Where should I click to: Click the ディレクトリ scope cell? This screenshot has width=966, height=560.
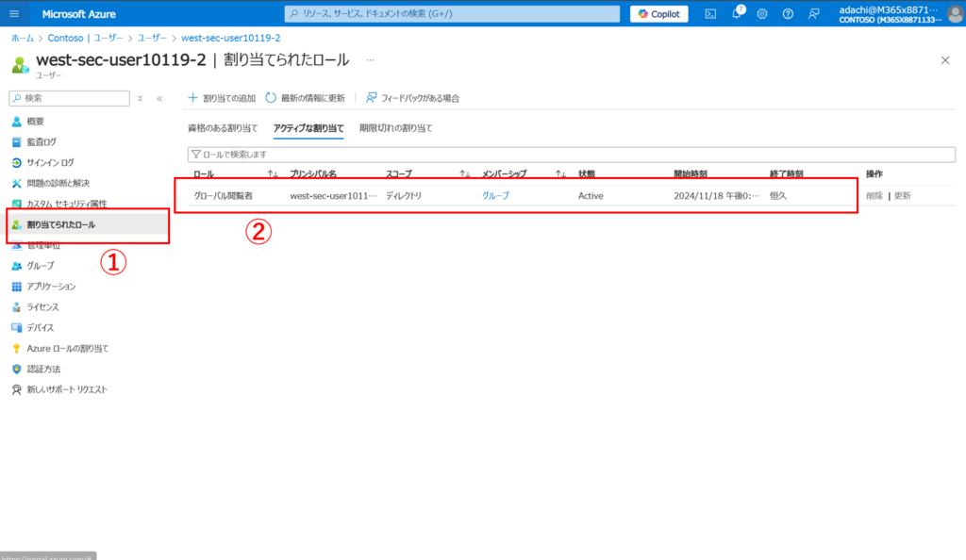point(404,196)
